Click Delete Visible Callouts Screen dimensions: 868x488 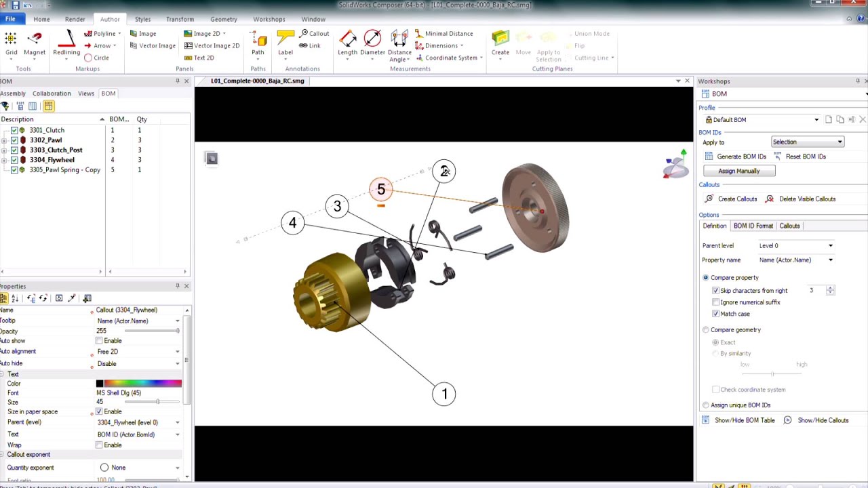(800, 199)
